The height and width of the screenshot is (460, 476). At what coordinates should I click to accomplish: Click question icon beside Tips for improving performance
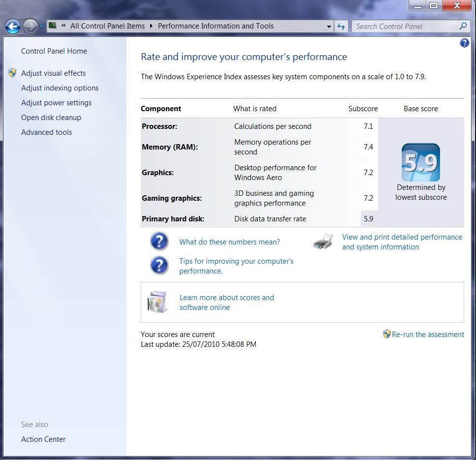[x=159, y=266]
